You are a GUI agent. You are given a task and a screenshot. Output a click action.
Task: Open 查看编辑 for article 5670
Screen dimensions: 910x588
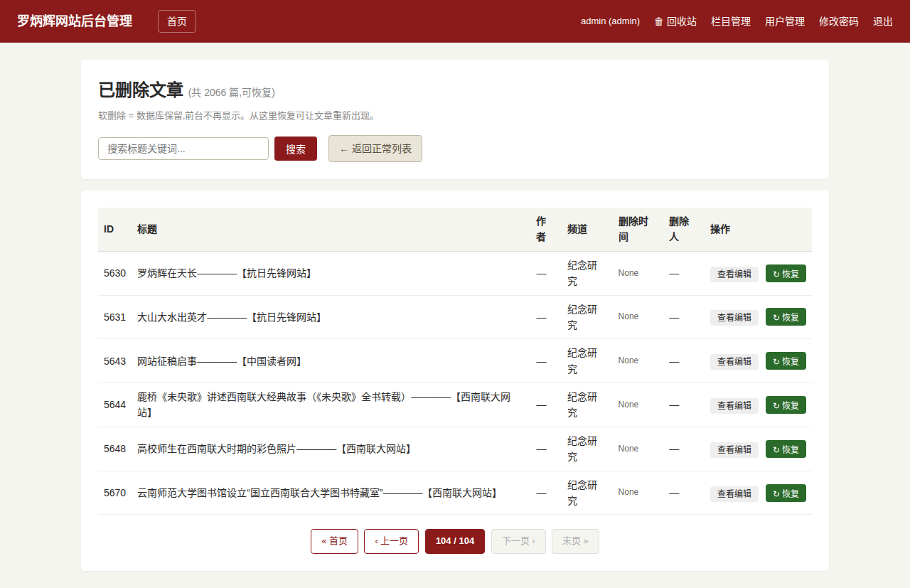pyautogui.click(x=734, y=493)
